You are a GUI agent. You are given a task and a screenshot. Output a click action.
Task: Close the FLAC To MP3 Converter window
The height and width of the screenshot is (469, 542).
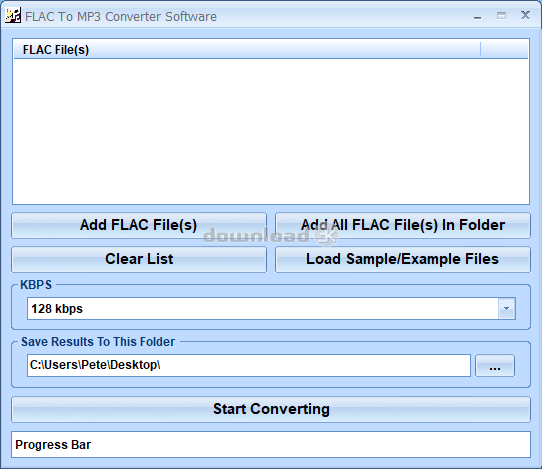click(525, 15)
